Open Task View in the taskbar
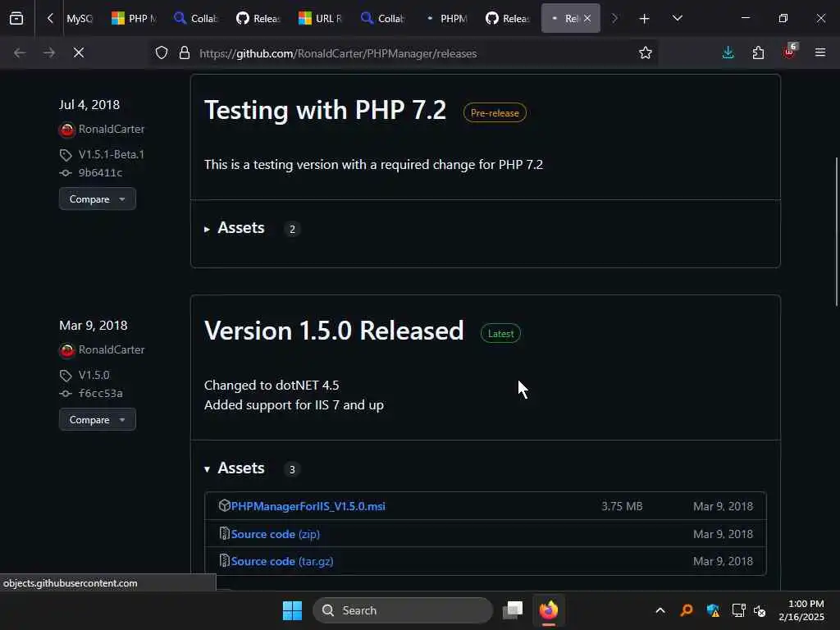840x630 pixels. [x=513, y=610]
